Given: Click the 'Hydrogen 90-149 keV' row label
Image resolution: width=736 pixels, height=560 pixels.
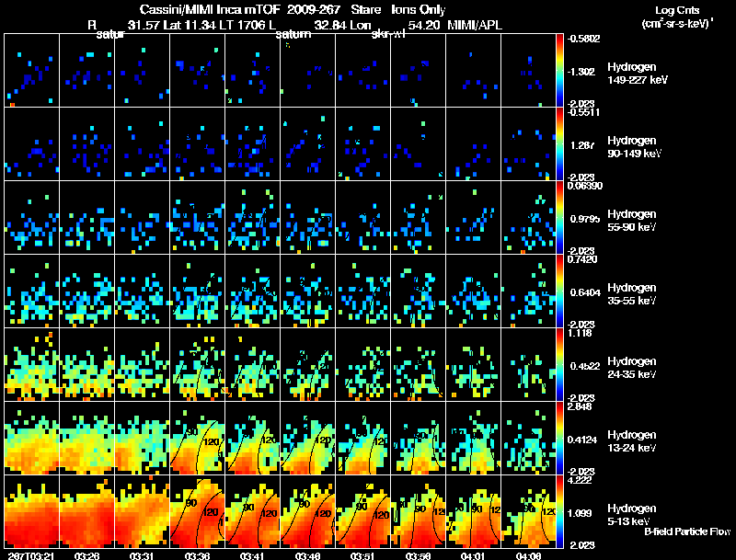Looking at the screenshot, I should tap(635, 147).
